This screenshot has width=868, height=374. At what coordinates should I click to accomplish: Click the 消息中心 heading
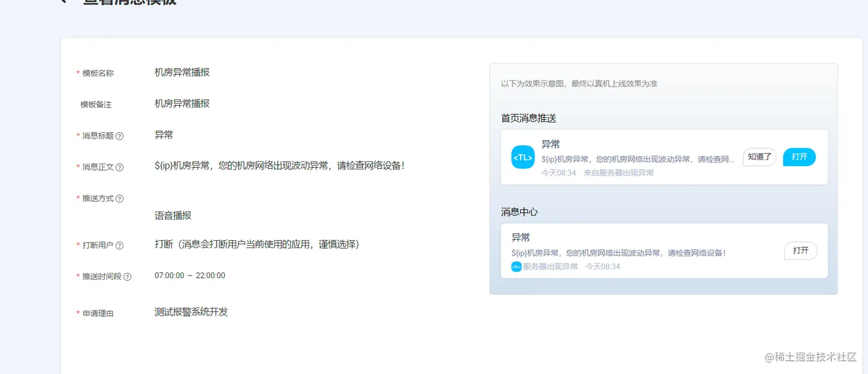point(519,212)
